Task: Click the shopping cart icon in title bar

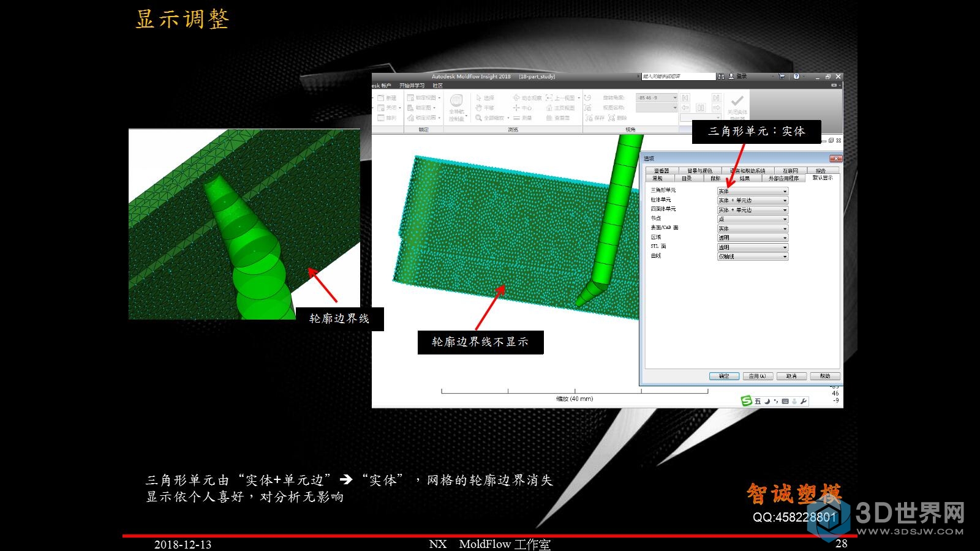Action: coord(782,77)
